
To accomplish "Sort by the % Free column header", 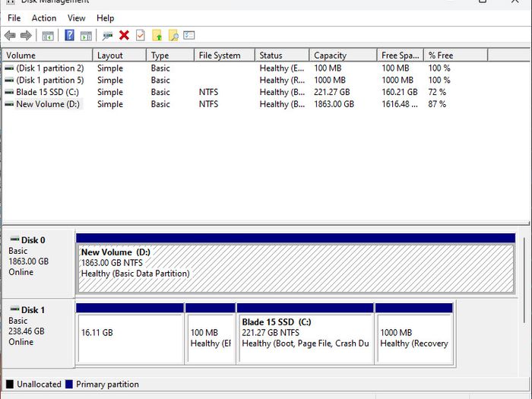I will [456, 55].
